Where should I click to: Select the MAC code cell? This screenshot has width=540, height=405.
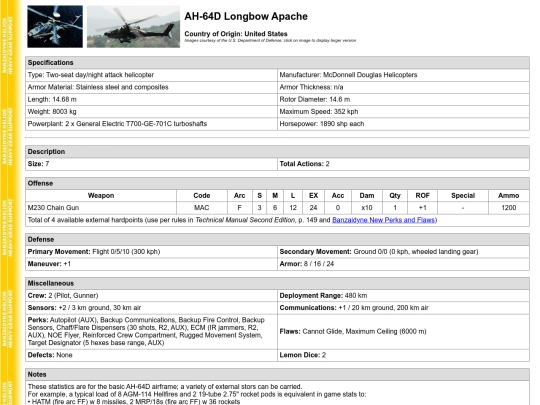click(x=202, y=208)
